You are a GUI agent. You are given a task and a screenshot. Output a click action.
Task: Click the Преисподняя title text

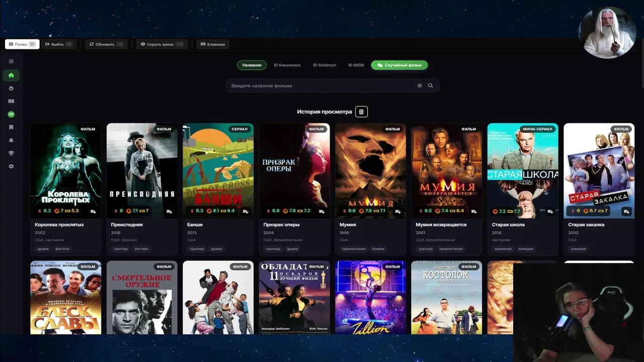click(x=127, y=225)
